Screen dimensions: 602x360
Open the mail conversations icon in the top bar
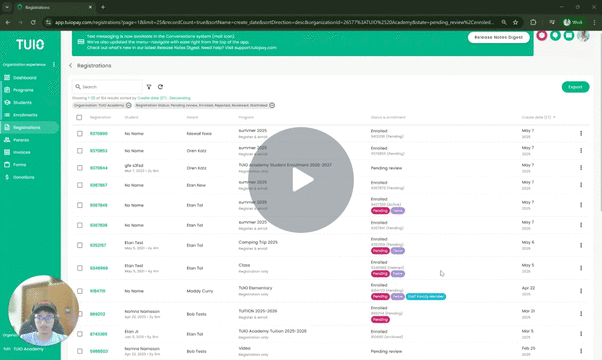click(x=569, y=35)
